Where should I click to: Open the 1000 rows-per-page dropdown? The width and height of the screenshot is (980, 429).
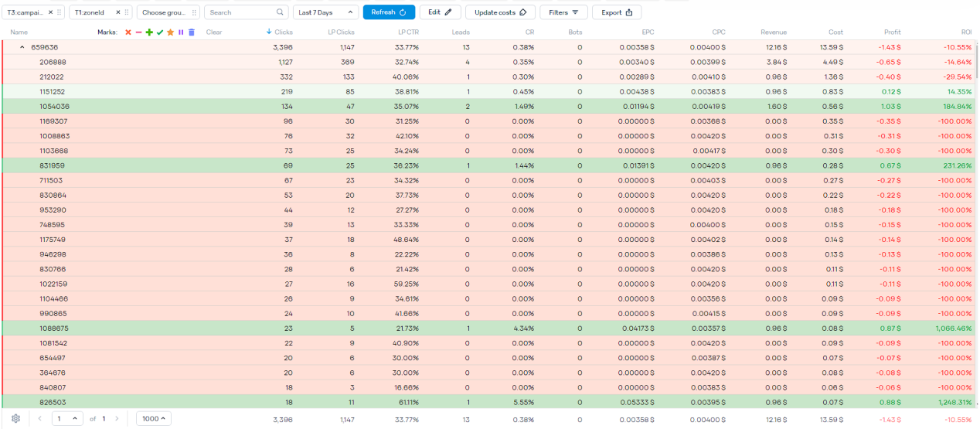pyautogui.click(x=154, y=419)
